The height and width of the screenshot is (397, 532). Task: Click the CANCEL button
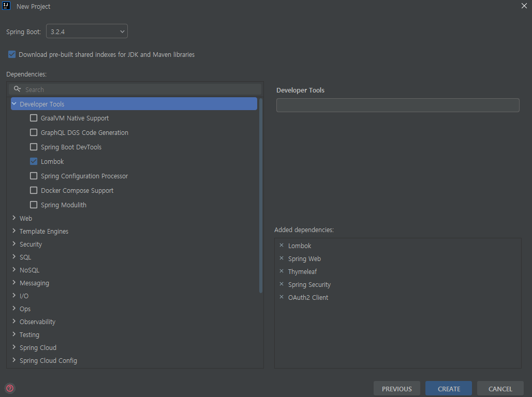point(500,389)
